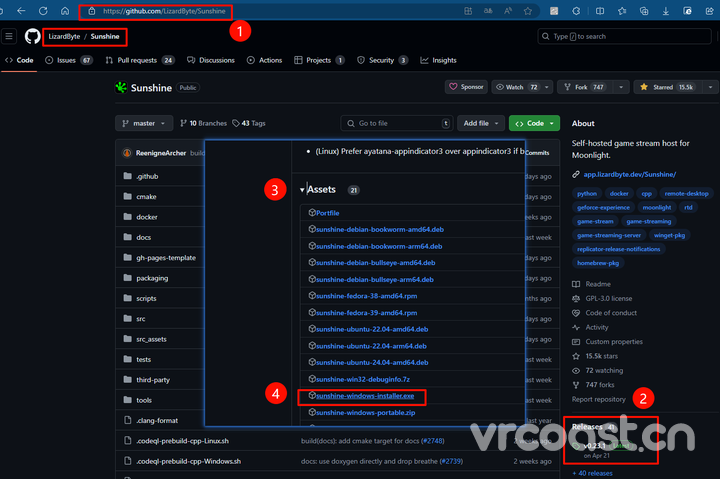
Task: Expand the Watch notifications dropdown arrow
Action: coord(546,87)
